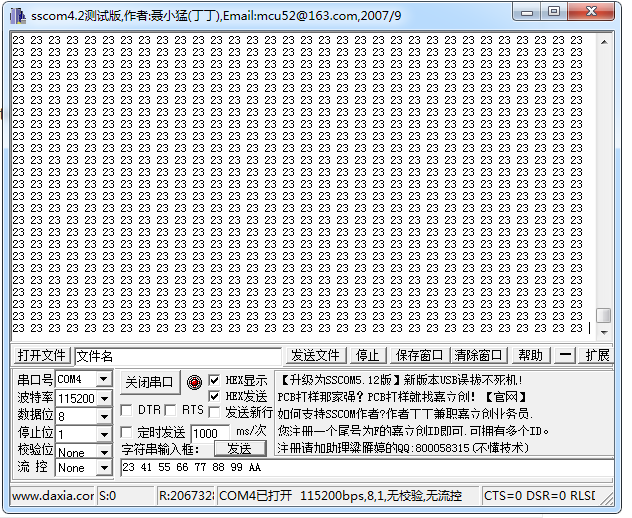This screenshot has width=632, height=518.
Task: Open the 波特率 115200 baud rate dropdown
Action: coord(104,398)
